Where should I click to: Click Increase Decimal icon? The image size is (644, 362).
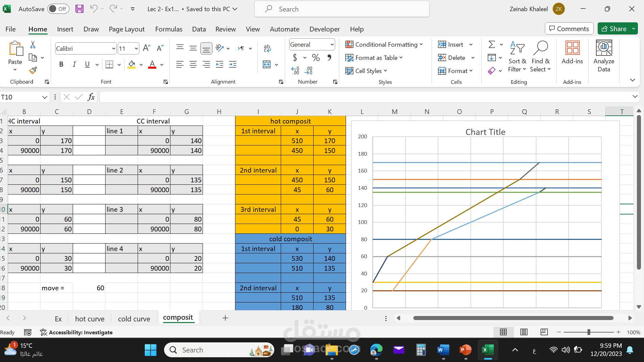(295, 70)
